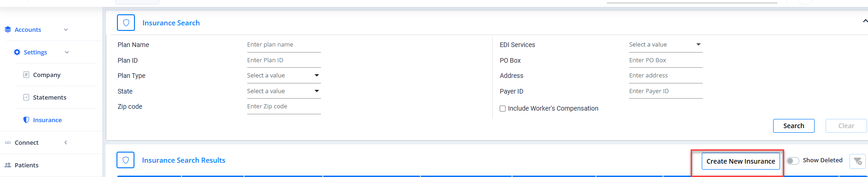
Task: Click the Patients people icon
Action: (8, 165)
